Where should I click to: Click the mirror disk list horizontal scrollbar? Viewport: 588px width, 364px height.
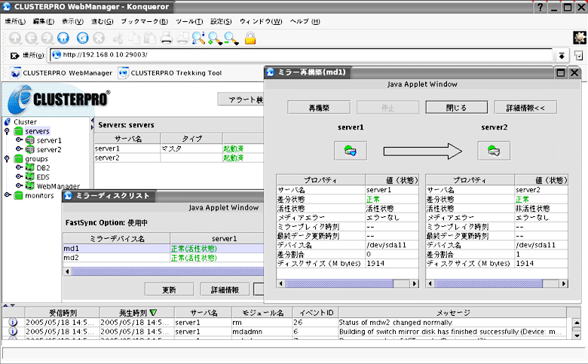tap(167, 271)
